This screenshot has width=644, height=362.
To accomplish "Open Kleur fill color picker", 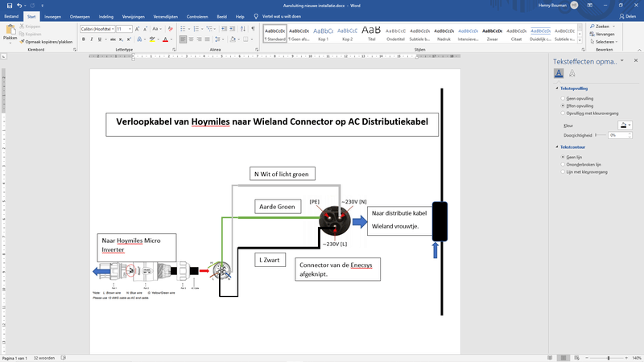I will pos(625,125).
